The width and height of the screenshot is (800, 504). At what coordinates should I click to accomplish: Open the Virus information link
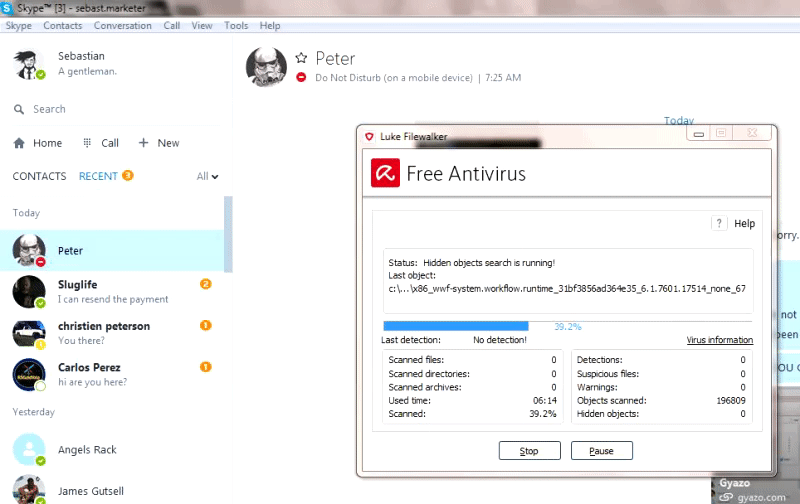coord(719,340)
